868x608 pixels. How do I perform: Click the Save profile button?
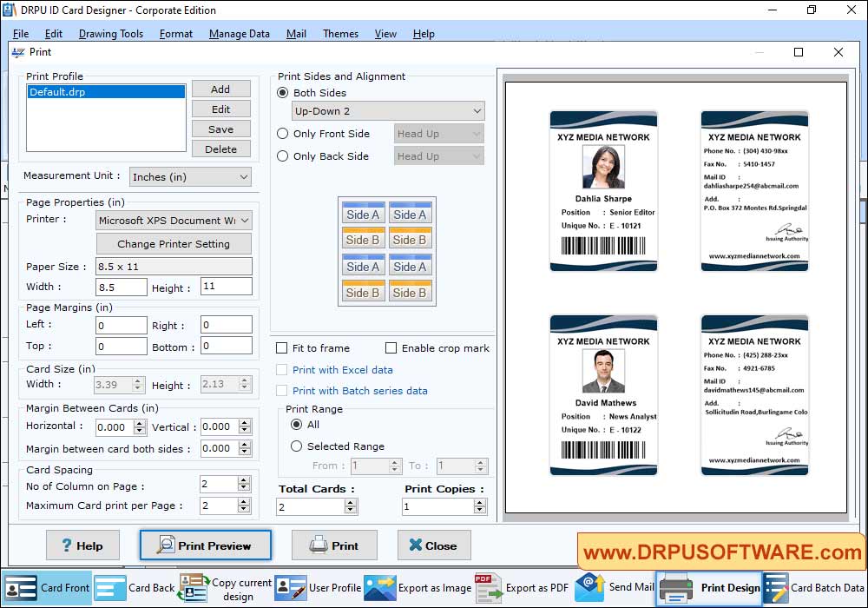point(220,129)
